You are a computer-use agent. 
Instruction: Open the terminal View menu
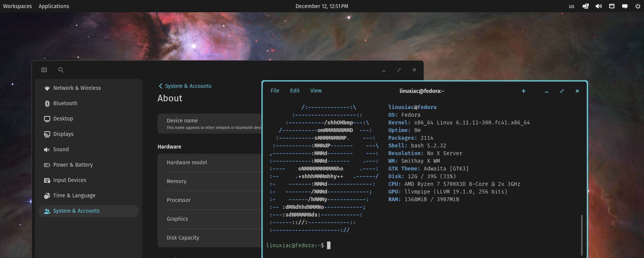316,91
